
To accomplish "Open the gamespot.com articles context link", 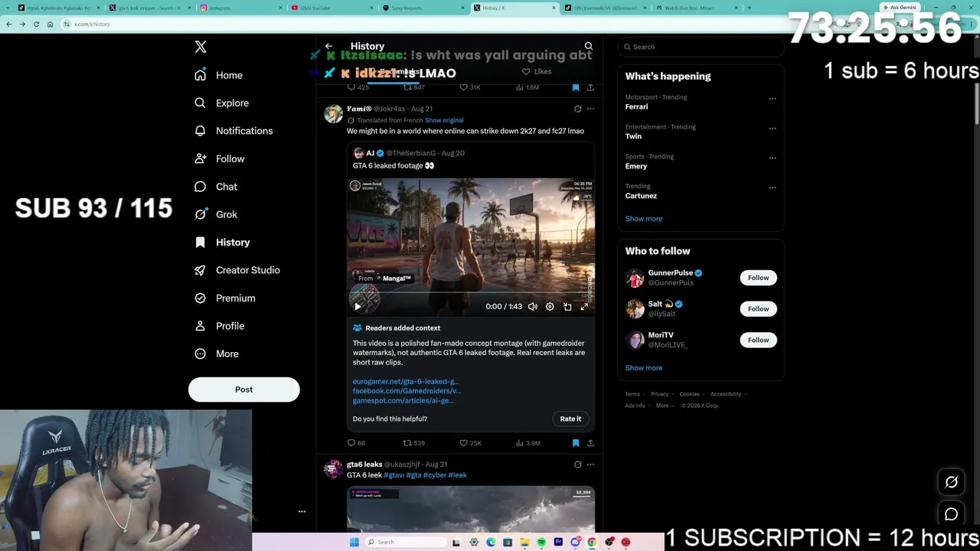I will coord(403,400).
